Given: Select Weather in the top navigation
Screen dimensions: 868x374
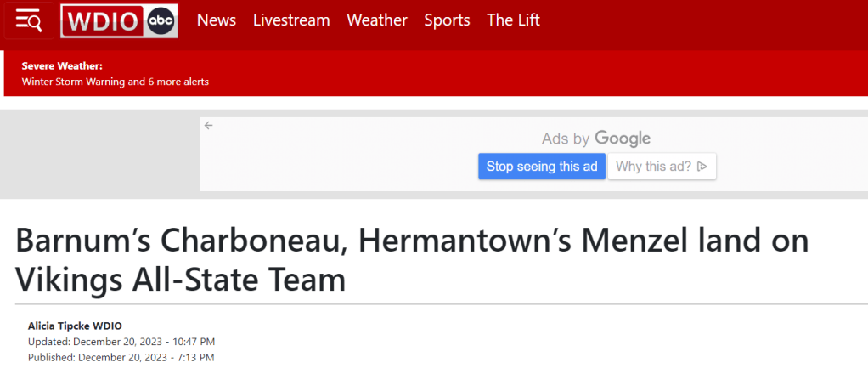Looking at the screenshot, I should tap(377, 20).
